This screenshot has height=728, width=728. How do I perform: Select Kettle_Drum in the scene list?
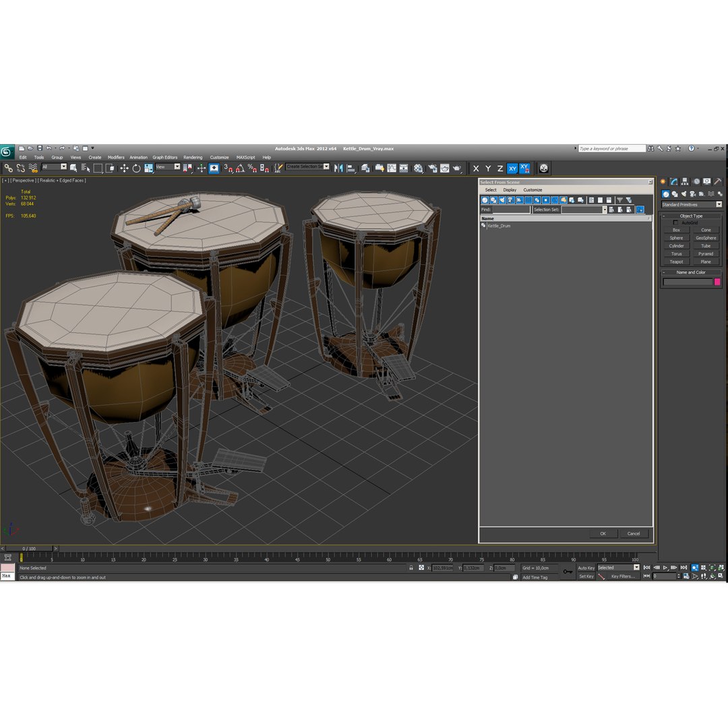click(499, 226)
